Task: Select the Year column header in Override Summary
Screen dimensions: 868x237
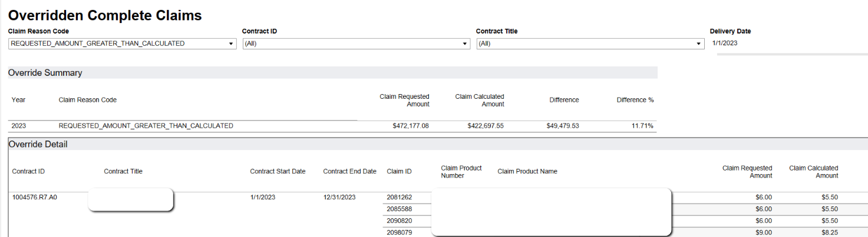Action: click(18, 100)
